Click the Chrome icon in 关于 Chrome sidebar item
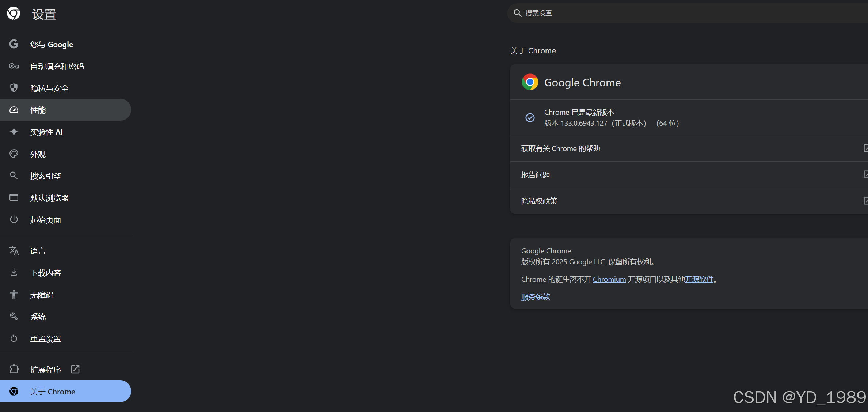 tap(14, 391)
